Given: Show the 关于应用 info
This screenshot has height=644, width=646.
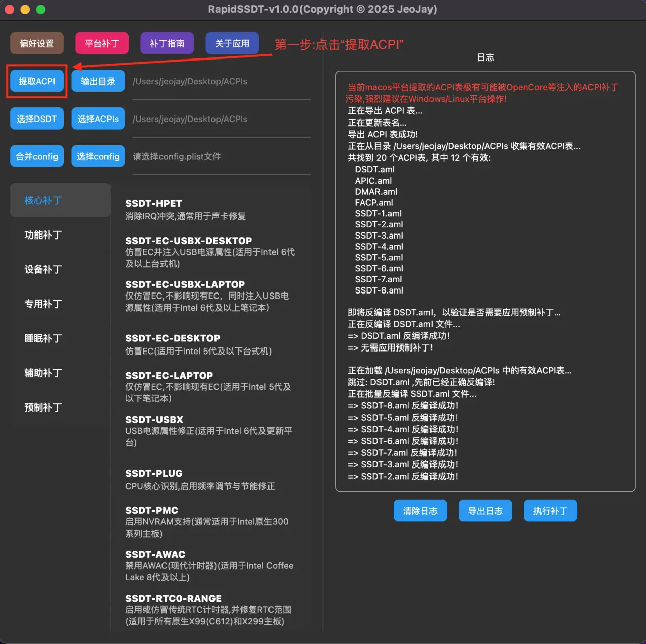Looking at the screenshot, I should click(232, 43).
